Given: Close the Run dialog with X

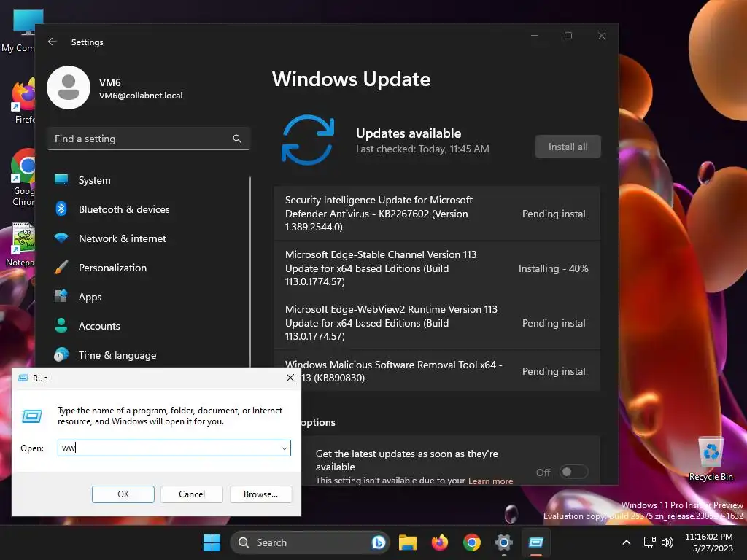Looking at the screenshot, I should click(x=290, y=378).
